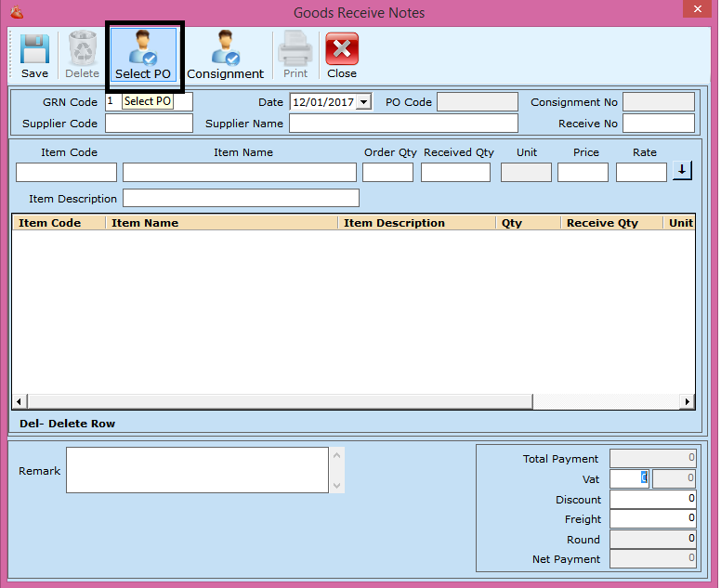Click the Receive Qty column header
The image size is (721, 588).
(602, 223)
